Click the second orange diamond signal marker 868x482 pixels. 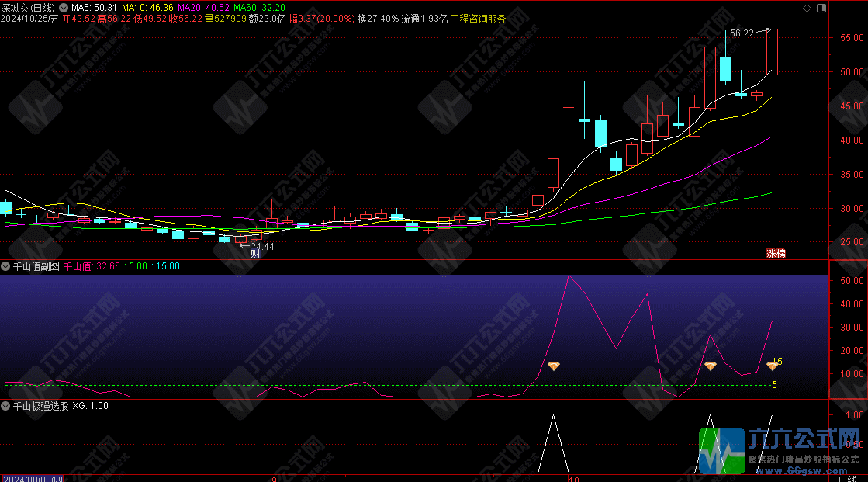(x=710, y=366)
